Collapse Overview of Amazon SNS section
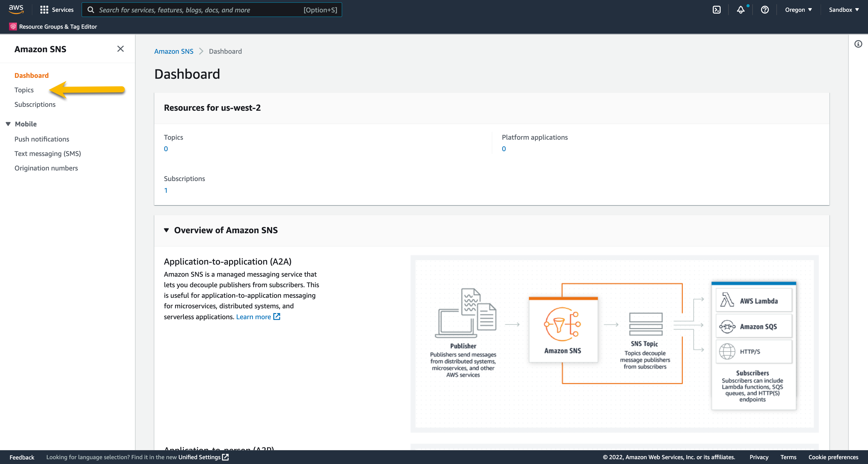Viewport: 868px width, 464px height. [166, 230]
